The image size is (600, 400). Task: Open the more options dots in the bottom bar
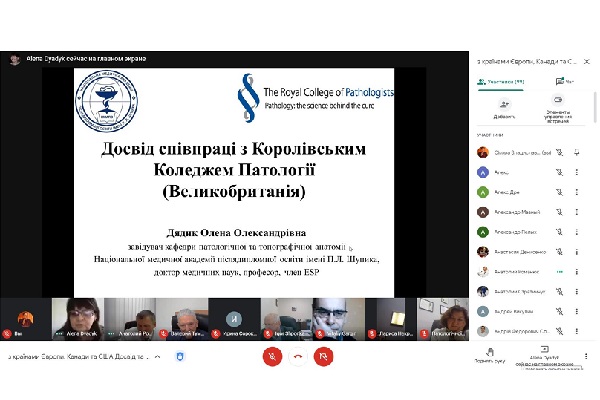point(586,356)
